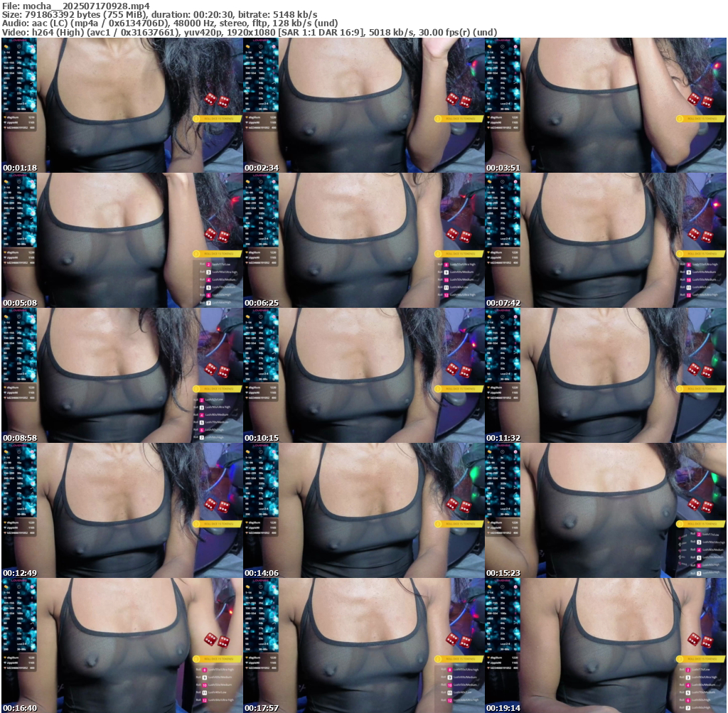The width and height of the screenshot is (728, 713).
Task: Select the first roll entry in the 00:05:08 frame
Action: click(x=217, y=264)
